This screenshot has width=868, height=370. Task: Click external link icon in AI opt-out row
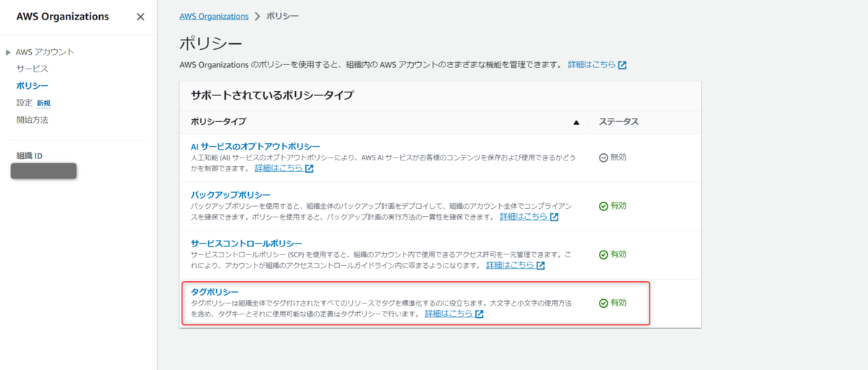pyautogui.click(x=309, y=169)
